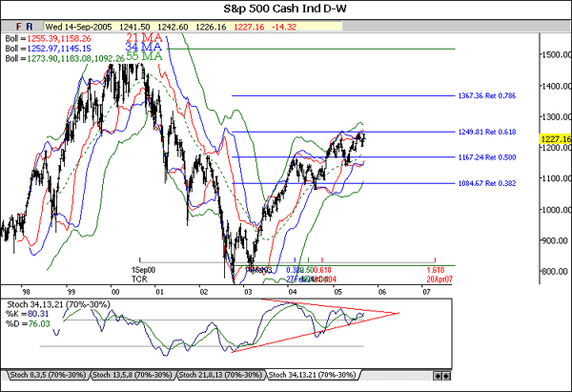Image resolution: width=572 pixels, height=392 pixels.
Task: Click the year 01 on the time axis
Action: (159, 292)
